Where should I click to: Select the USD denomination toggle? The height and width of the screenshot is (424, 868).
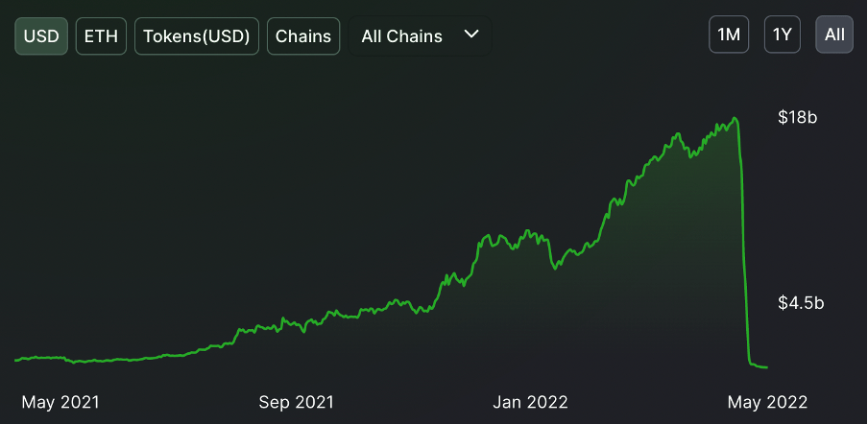[41, 36]
